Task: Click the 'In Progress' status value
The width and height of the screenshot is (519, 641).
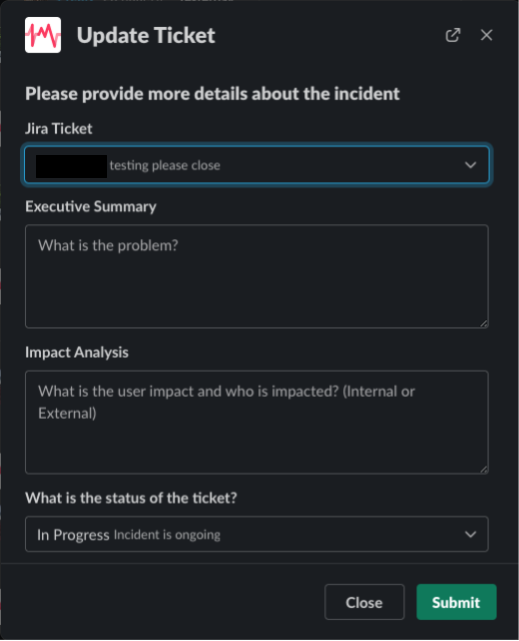Action: 73,535
